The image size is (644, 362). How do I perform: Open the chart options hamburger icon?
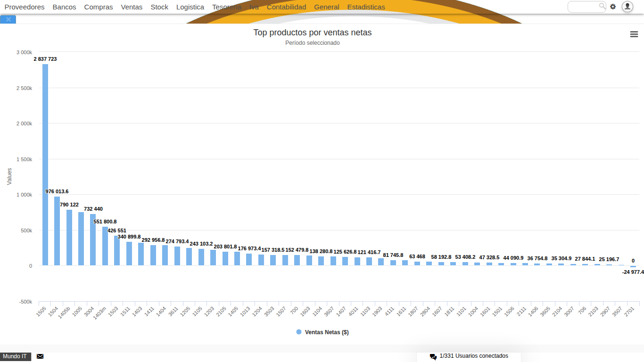coord(634,34)
